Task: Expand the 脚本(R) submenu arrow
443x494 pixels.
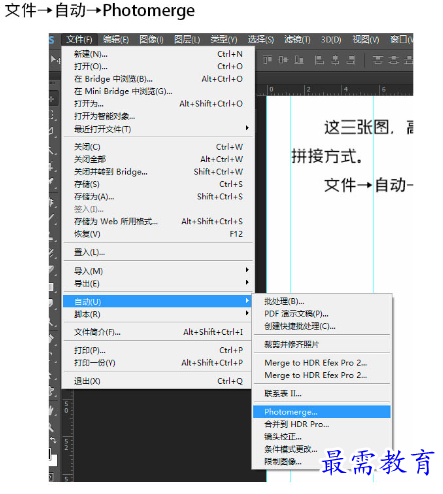Action: pos(247,313)
